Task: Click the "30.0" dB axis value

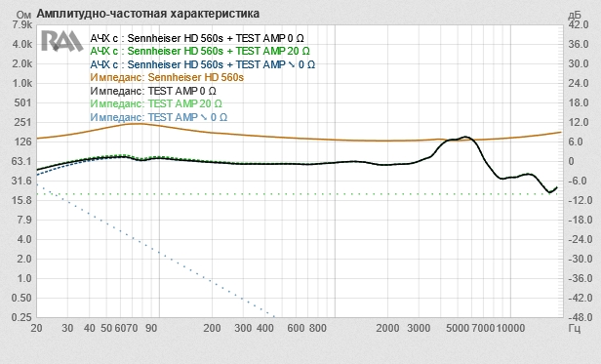Action: click(579, 63)
